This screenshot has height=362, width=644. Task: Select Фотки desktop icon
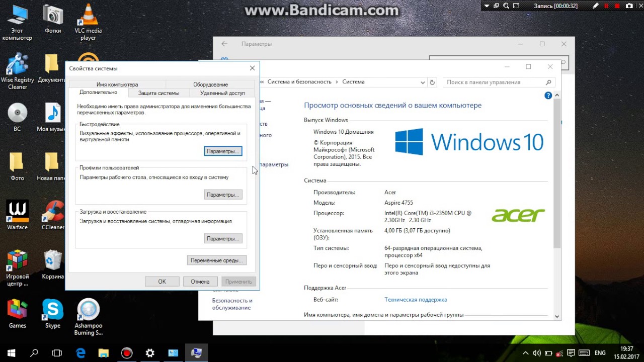click(x=53, y=19)
